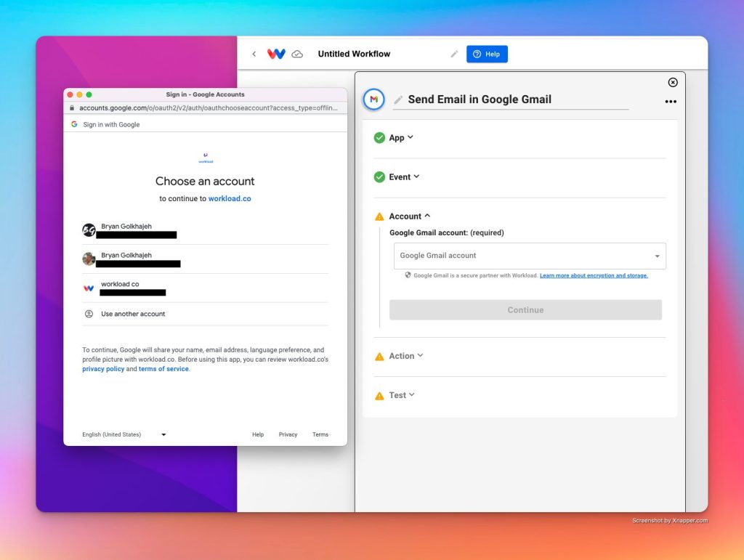Click the Send Email in Google Gmail title
Viewport: 744px width, 560px height.
[x=480, y=100]
